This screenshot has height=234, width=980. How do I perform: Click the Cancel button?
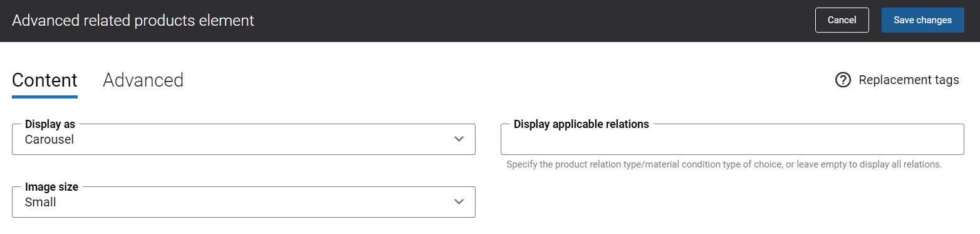(842, 20)
